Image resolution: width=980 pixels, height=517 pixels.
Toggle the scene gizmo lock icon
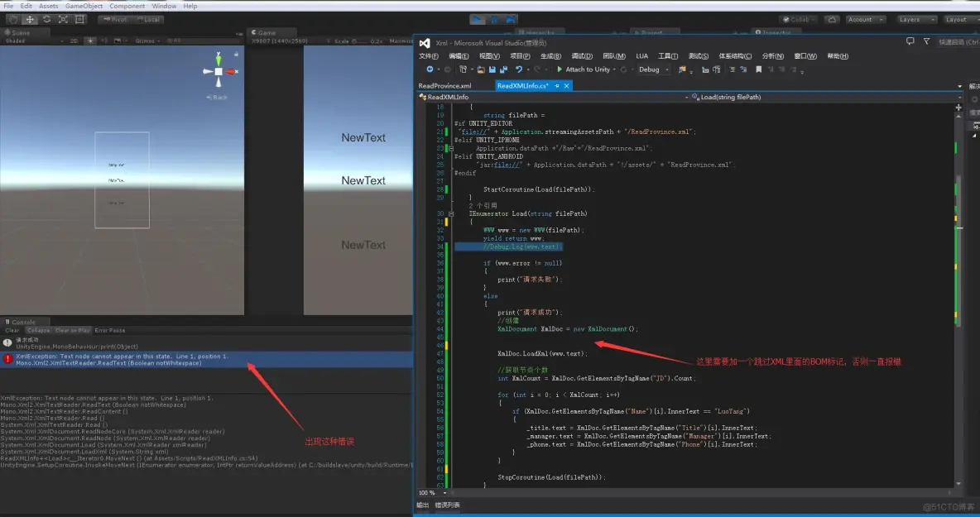coord(236,55)
